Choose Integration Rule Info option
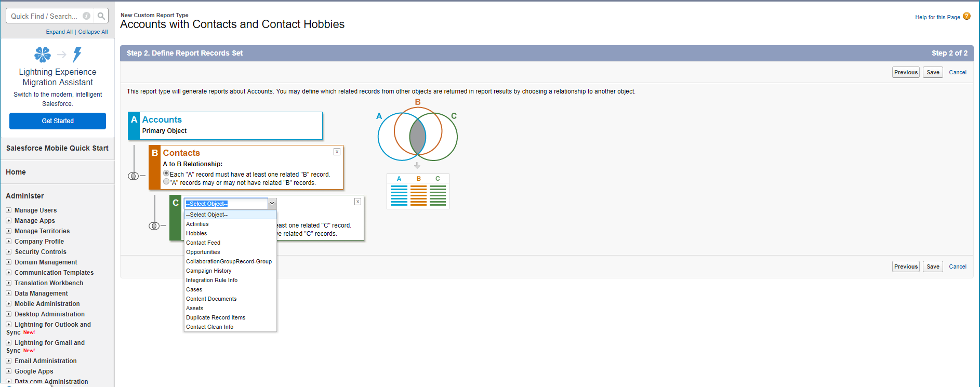The width and height of the screenshot is (980, 387). pyautogui.click(x=230, y=280)
